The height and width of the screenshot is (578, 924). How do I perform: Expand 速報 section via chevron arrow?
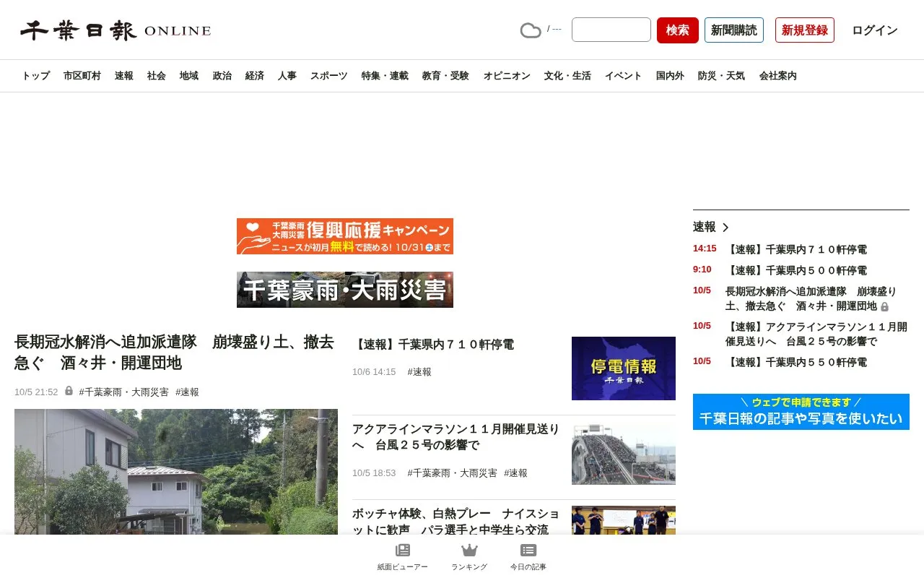click(x=725, y=227)
